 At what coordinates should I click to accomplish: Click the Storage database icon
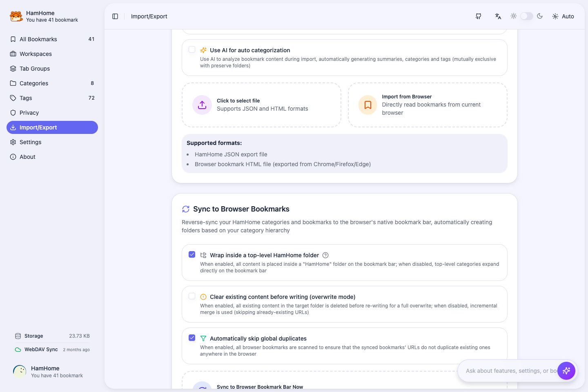coord(18,336)
